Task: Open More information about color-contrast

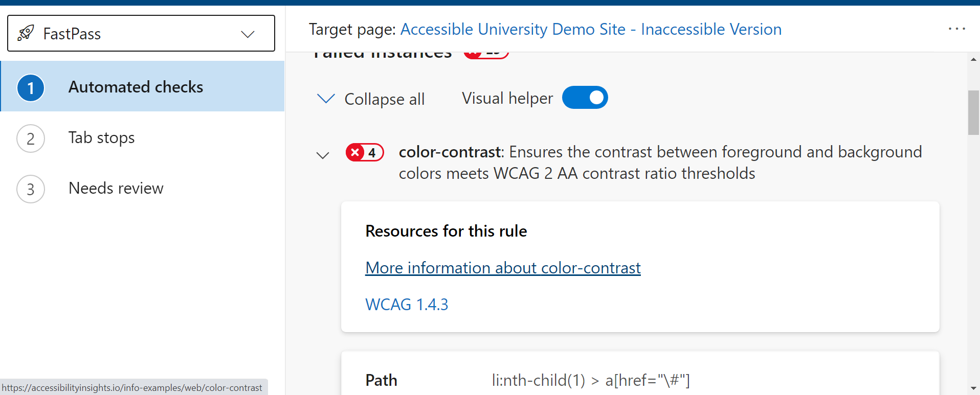Action: [502, 267]
